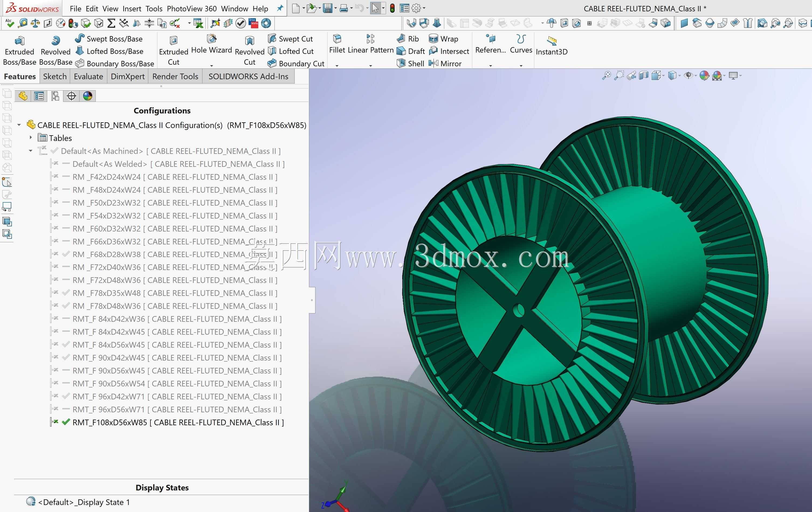Open the Insert menu
This screenshot has width=812, height=512.
pyautogui.click(x=132, y=9)
